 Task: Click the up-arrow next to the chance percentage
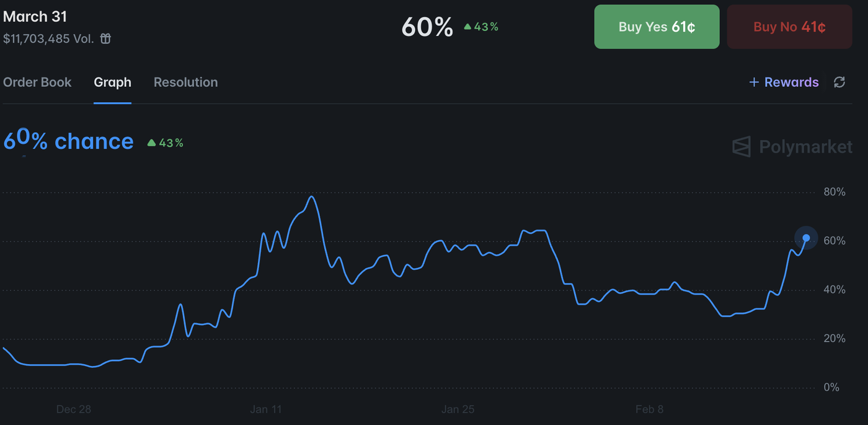tap(151, 142)
